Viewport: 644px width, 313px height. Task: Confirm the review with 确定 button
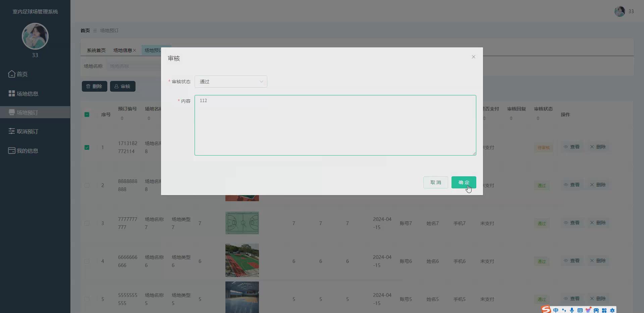tap(464, 182)
